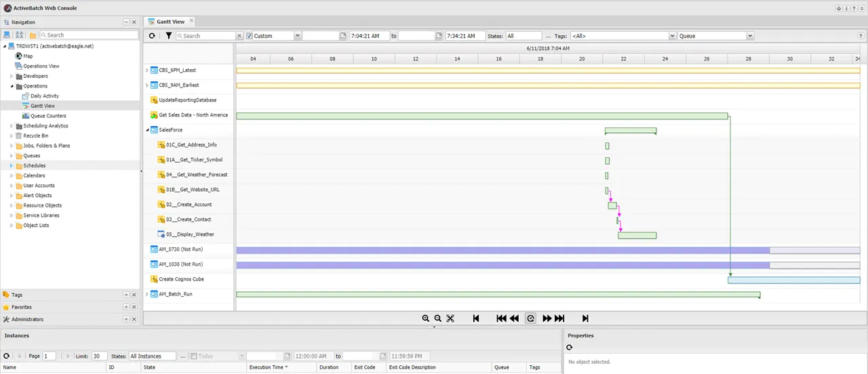
Task: Refresh the Properties panel
Action: pos(570,348)
